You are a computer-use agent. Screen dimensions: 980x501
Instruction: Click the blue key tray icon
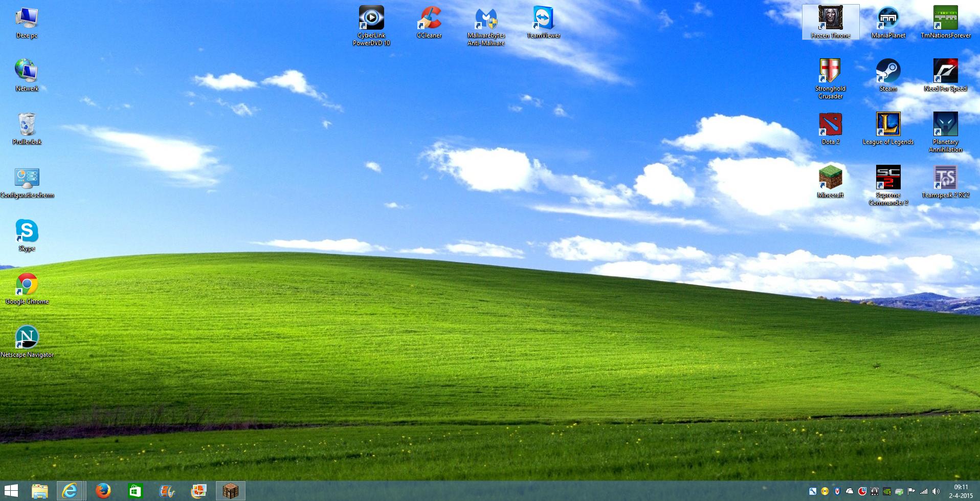pos(812,491)
